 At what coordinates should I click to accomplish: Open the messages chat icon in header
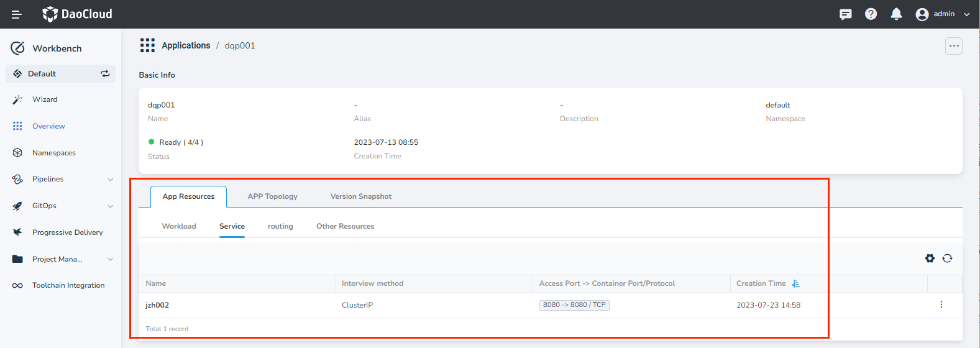click(x=845, y=14)
